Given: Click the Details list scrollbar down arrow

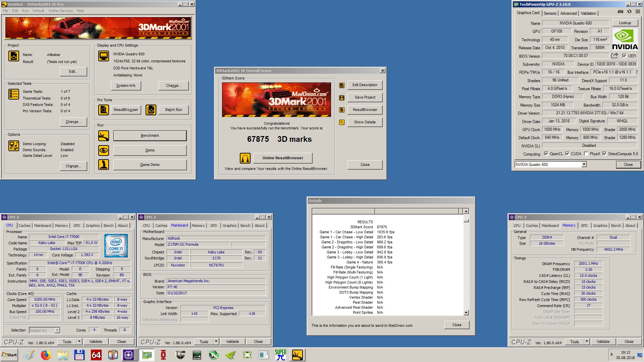Looking at the screenshot, I should click(x=466, y=313).
